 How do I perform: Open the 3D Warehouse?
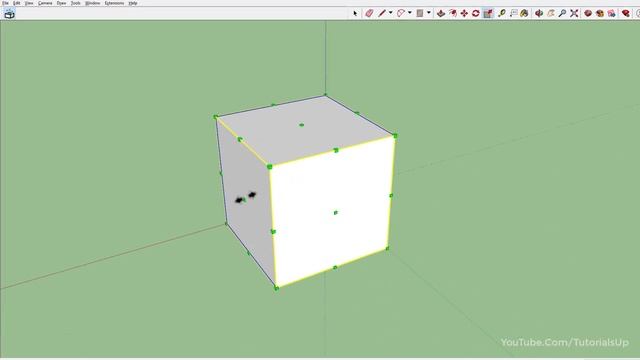[x=588, y=13]
